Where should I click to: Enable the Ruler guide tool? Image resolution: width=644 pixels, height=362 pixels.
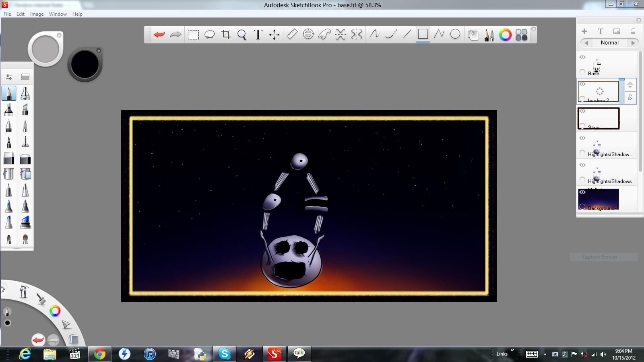292,34
